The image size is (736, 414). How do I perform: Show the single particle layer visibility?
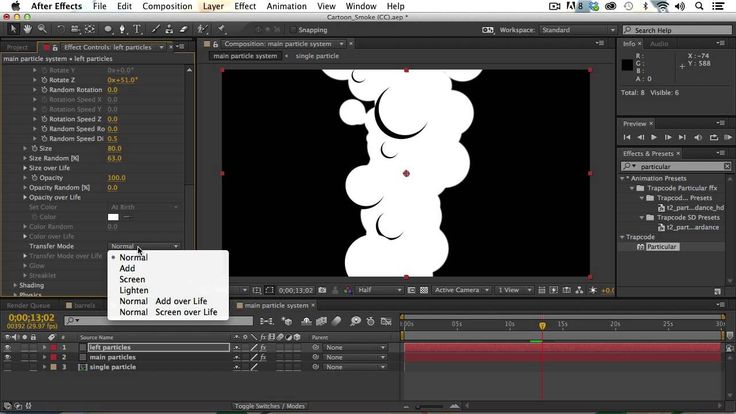(8, 367)
